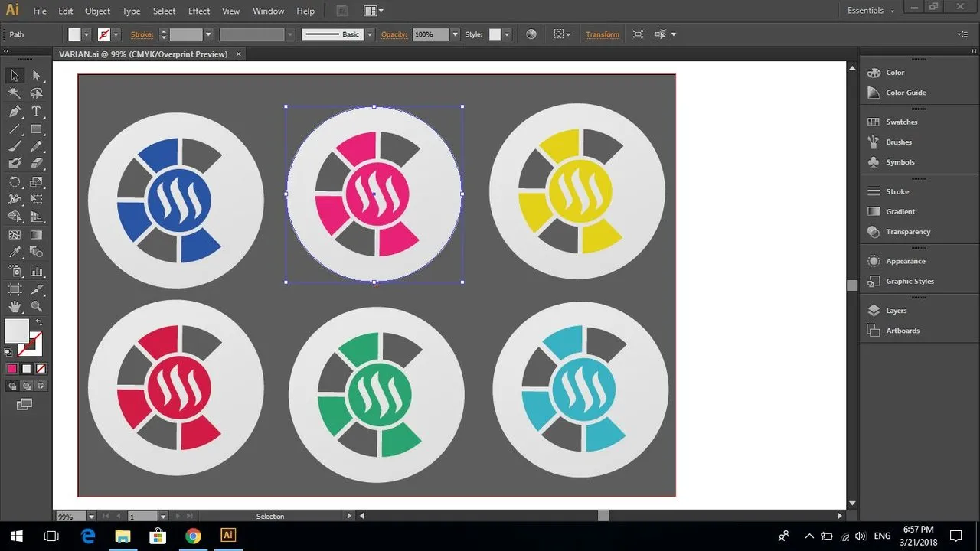Choose the Zoom tool

[x=36, y=307]
